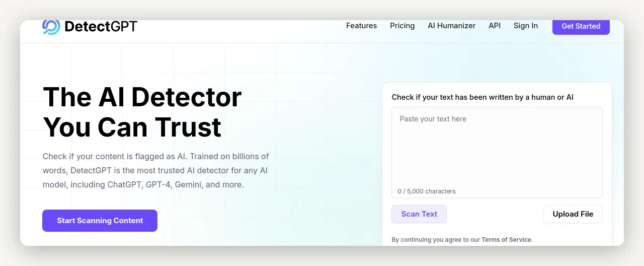Click the Scan Text button
The height and width of the screenshot is (266, 644).
[419, 214]
